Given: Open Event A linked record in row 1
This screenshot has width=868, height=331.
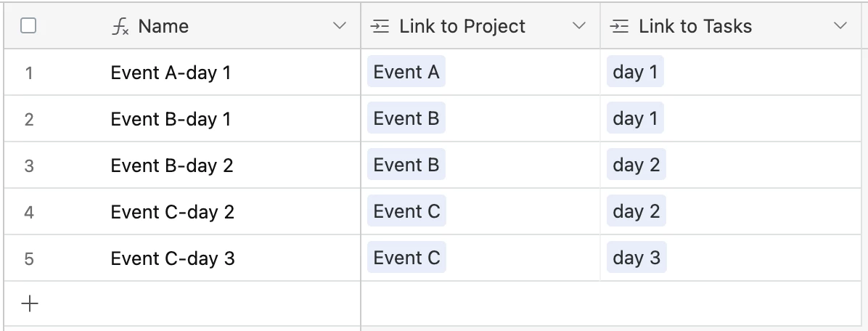Looking at the screenshot, I should pyautogui.click(x=406, y=72).
